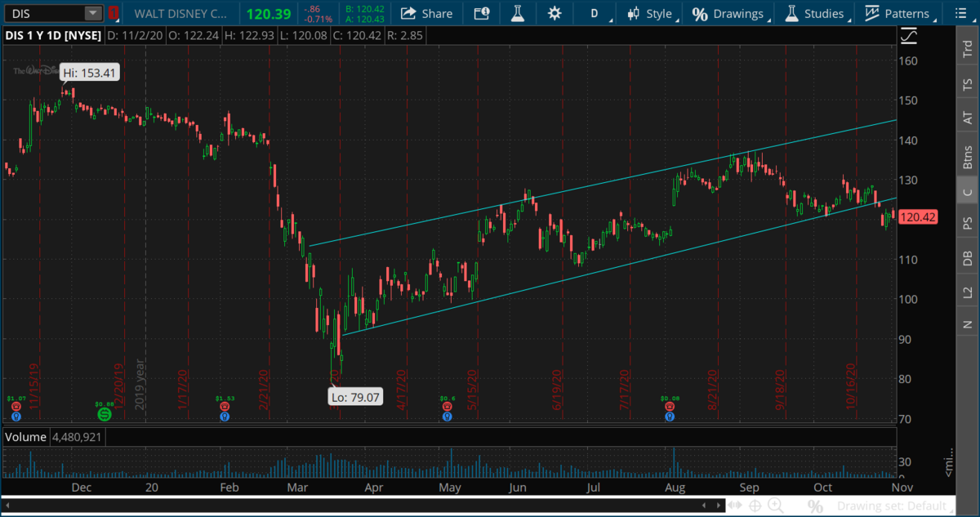This screenshot has width=980, height=517.
Task: Click the flask icon in the top toolbar
Action: click(517, 13)
